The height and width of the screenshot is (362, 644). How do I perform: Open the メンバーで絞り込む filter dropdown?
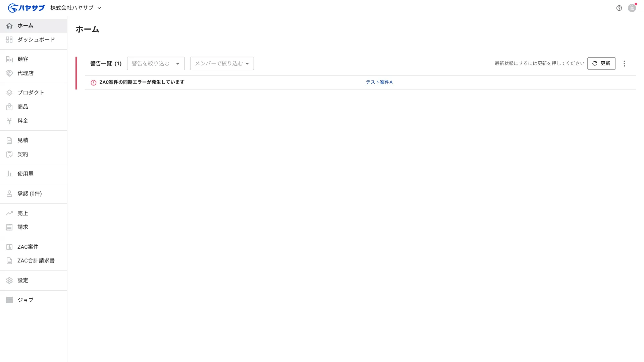coord(222,63)
